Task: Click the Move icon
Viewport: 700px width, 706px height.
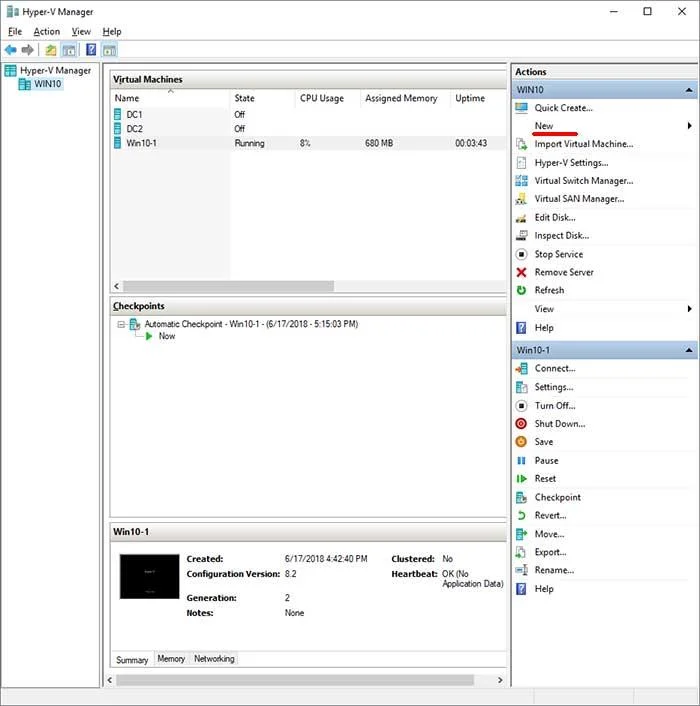Action: 521,534
